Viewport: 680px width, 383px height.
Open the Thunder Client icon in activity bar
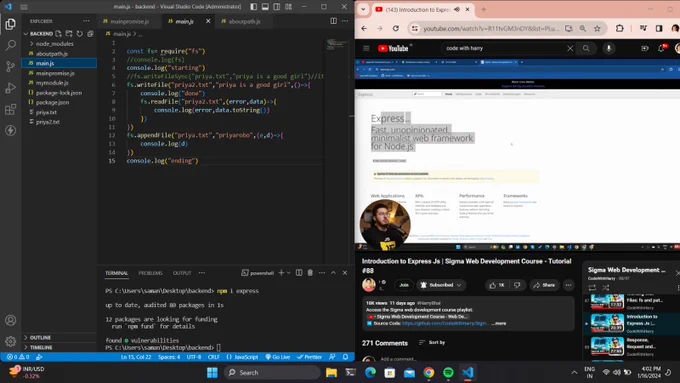tap(10, 130)
